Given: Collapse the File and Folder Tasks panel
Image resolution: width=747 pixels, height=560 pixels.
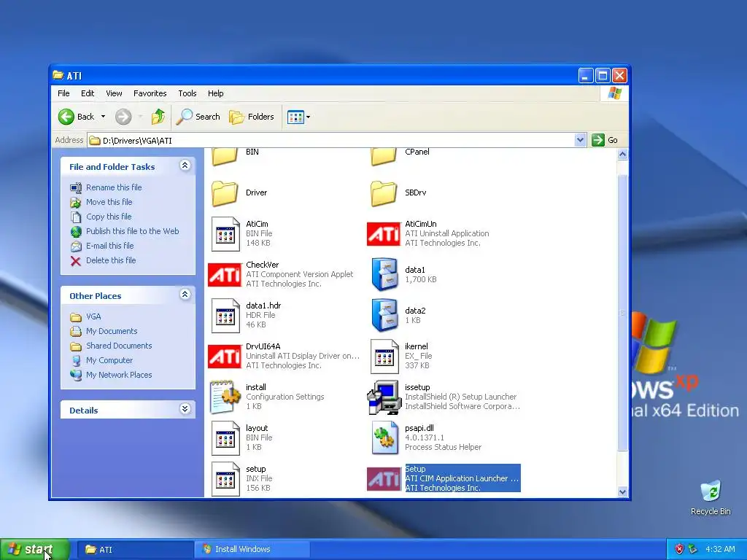Looking at the screenshot, I should point(185,166).
